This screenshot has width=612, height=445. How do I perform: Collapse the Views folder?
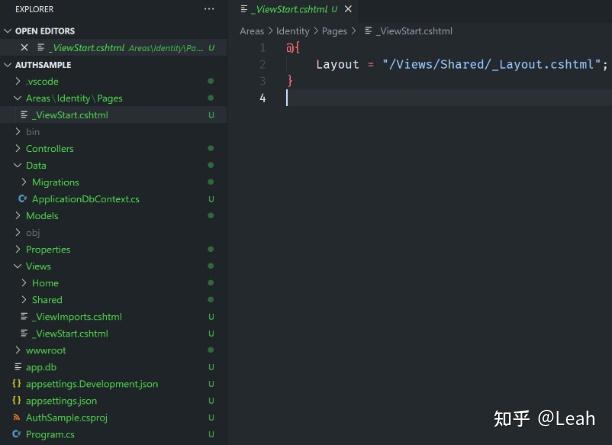point(18,266)
